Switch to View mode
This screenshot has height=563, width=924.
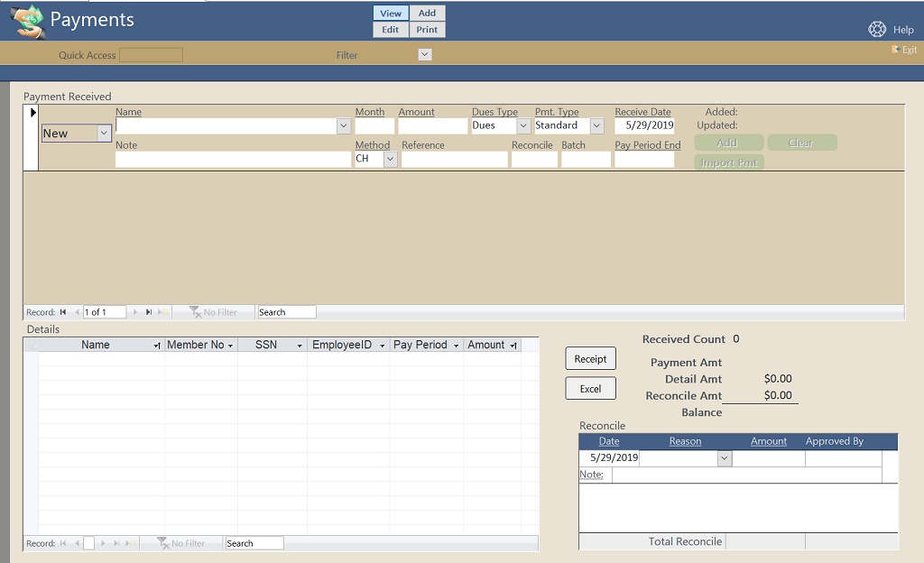[x=391, y=14]
